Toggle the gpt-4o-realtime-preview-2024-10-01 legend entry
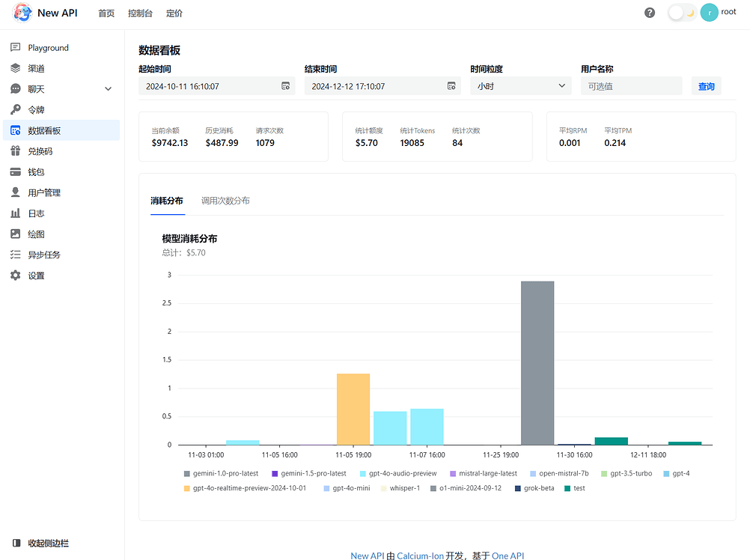The height and width of the screenshot is (560, 750). tap(245, 488)
